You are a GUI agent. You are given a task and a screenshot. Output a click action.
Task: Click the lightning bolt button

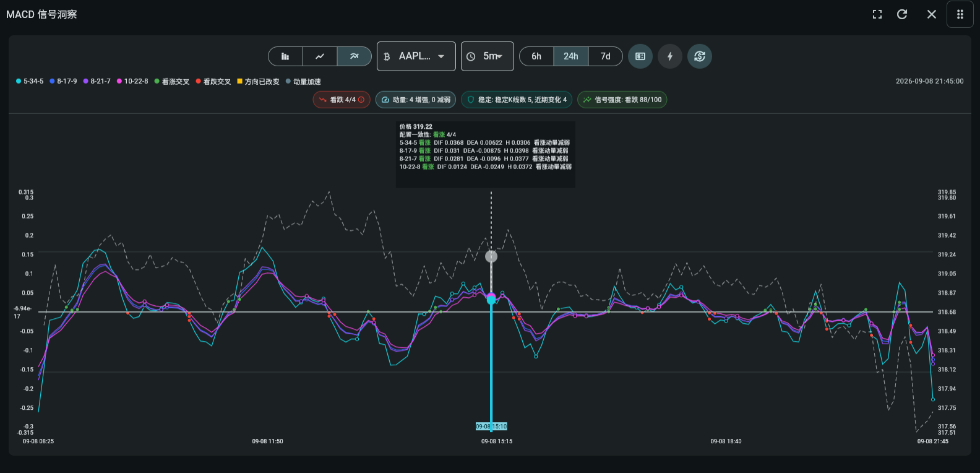(670, 56)
